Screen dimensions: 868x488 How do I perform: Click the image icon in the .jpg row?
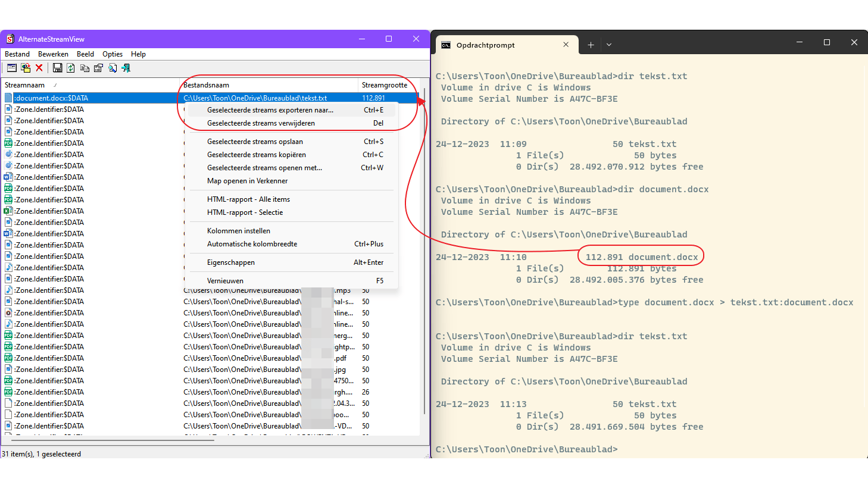tap(8, 370)
